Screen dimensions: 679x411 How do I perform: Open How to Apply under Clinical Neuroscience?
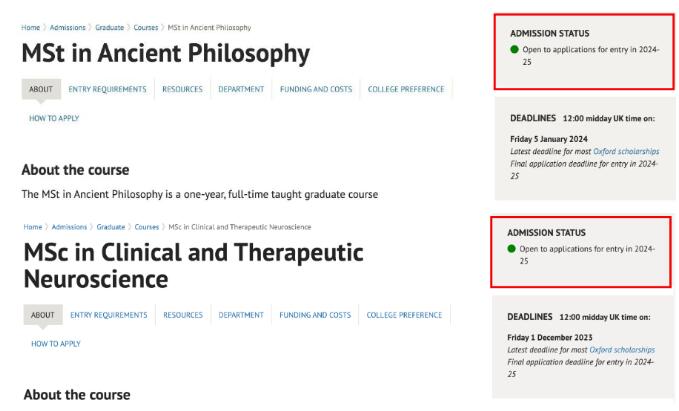pos(56,344)
